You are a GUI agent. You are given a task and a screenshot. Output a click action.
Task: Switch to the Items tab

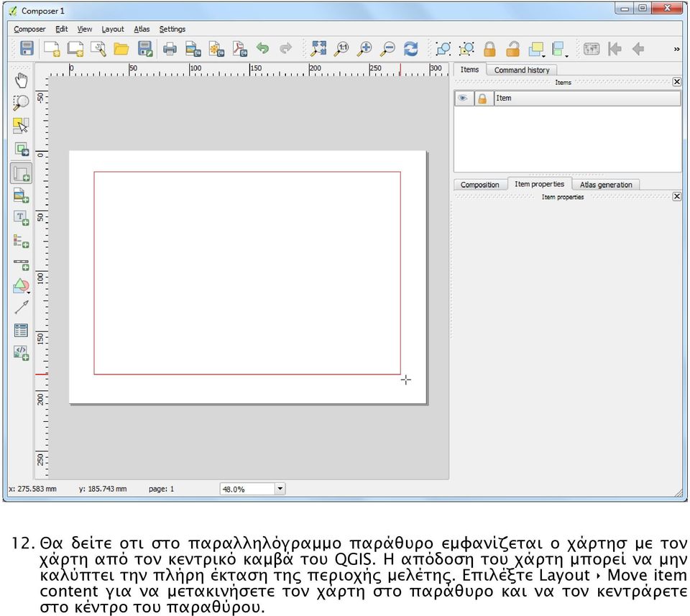[469, 70]
